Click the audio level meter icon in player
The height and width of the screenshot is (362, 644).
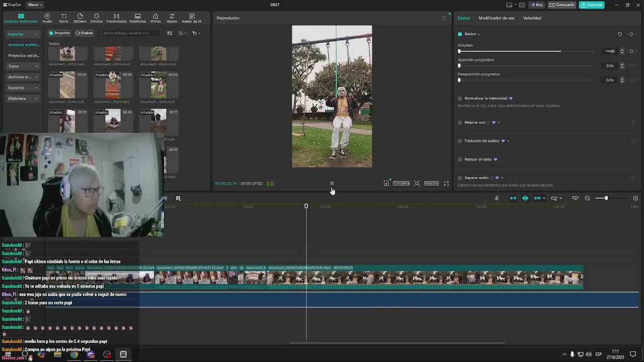coord(270,184)
